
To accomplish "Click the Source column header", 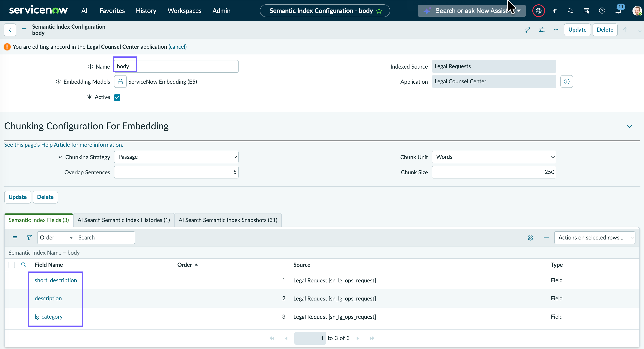I will coord(302,265).
